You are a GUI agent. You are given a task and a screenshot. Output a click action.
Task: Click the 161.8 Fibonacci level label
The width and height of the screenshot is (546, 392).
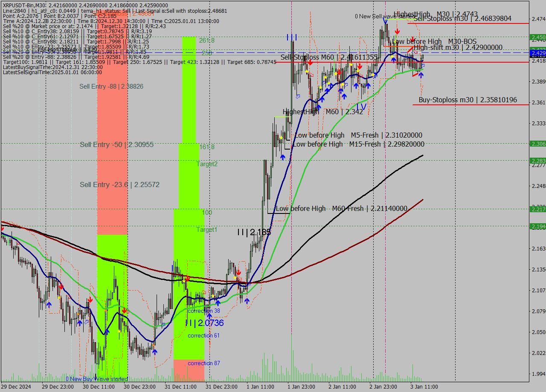(207, 147)
